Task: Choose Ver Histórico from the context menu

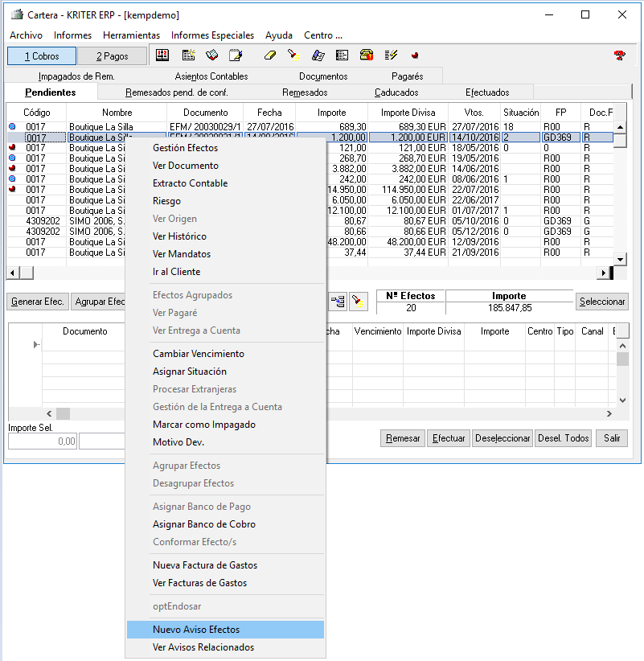Action: 225,236
